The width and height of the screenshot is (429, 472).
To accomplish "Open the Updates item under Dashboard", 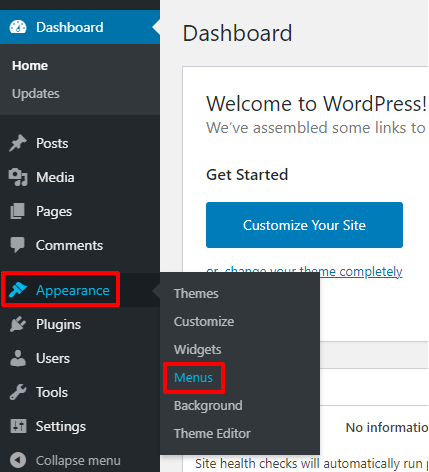I will (x=36, y=94).
